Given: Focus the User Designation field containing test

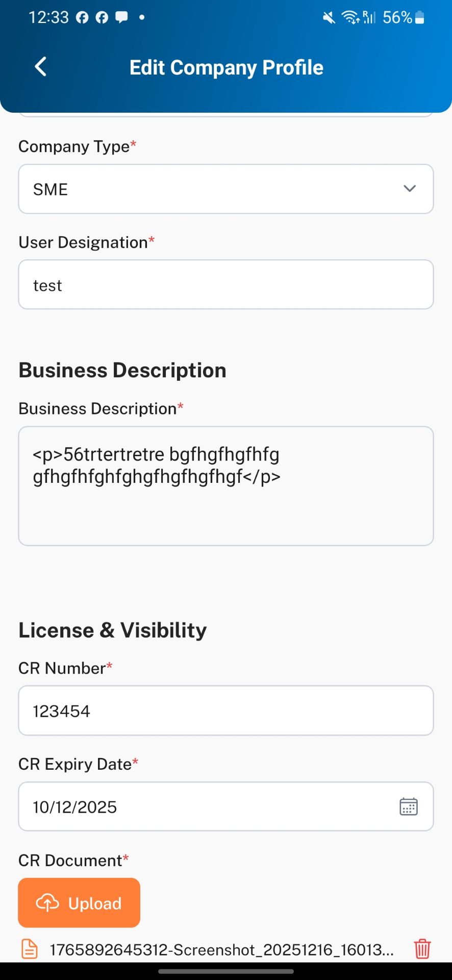Looking at the screenshot, I should pos(226,284).
